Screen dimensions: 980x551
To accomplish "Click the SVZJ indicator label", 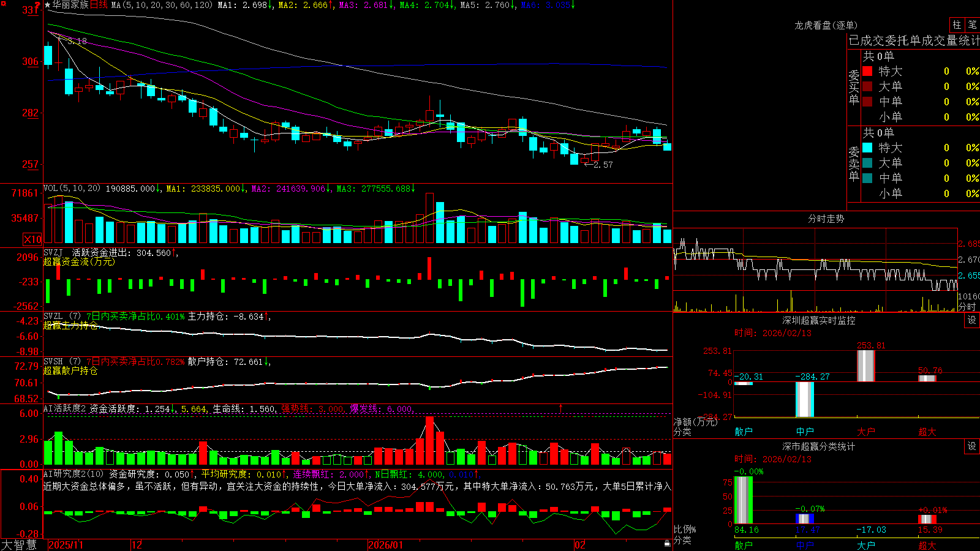I will (x=53, y=252).
